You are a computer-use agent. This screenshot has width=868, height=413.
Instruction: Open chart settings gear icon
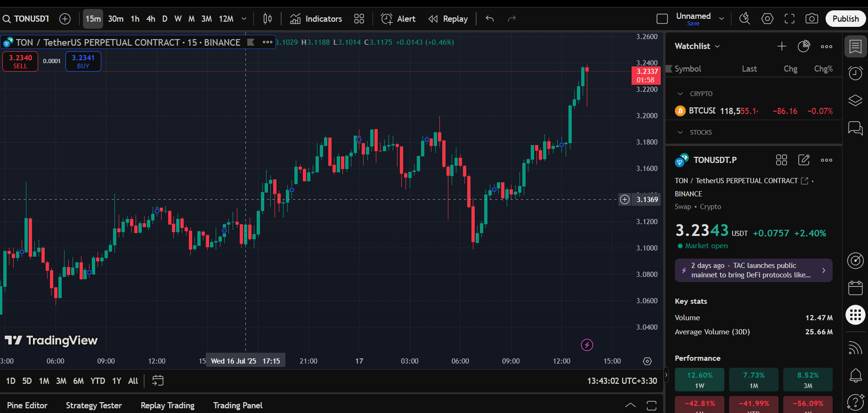767,19
